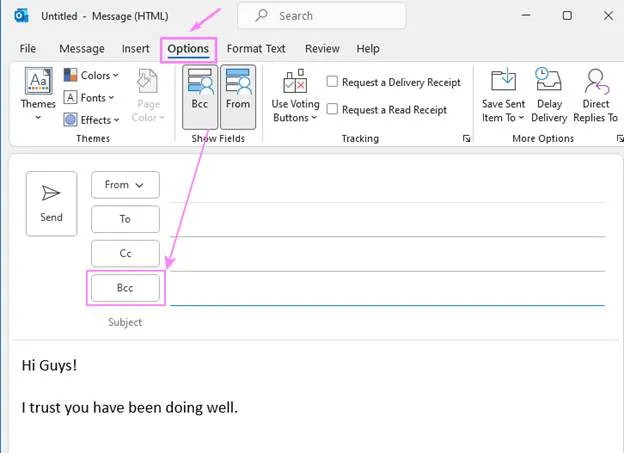Enable Request a Read Receipt checkbox

tap(332, 109)
